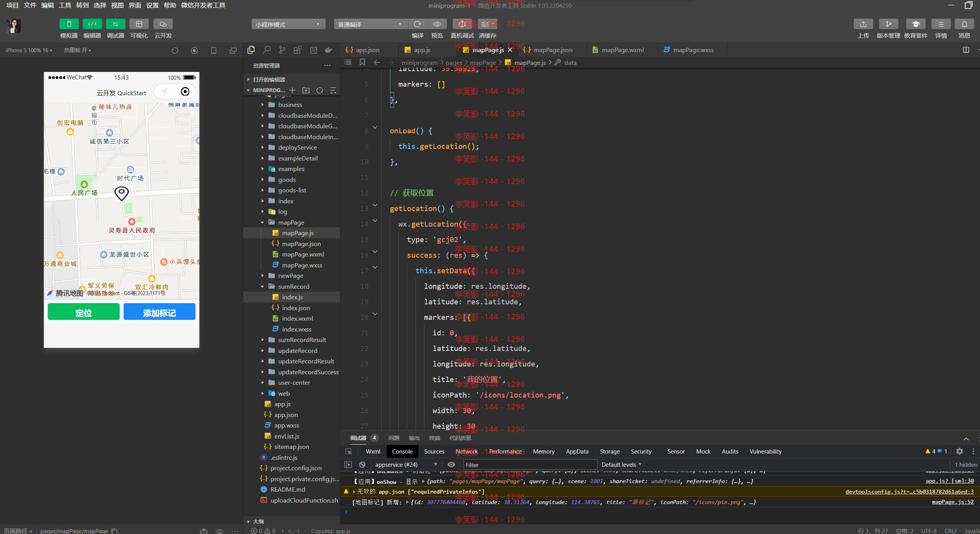Open source control branch icon
Viewport: 980px width, 534px height.
pyautogui.click(x=282, y=50)
